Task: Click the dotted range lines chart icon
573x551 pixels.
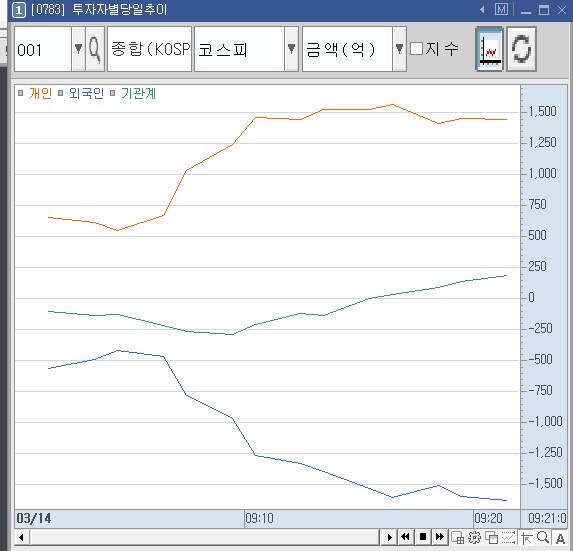Action: tap(508, 537)
